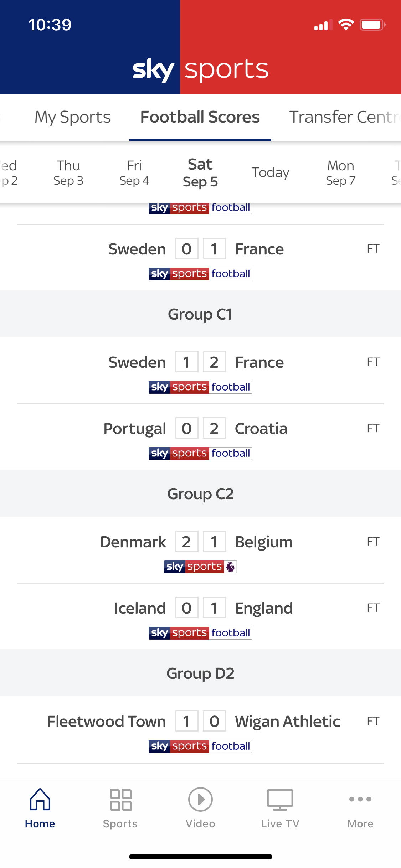
Task: Select Thu Sep 3 date
Action: pyautogui.click(x=68, y=173)
